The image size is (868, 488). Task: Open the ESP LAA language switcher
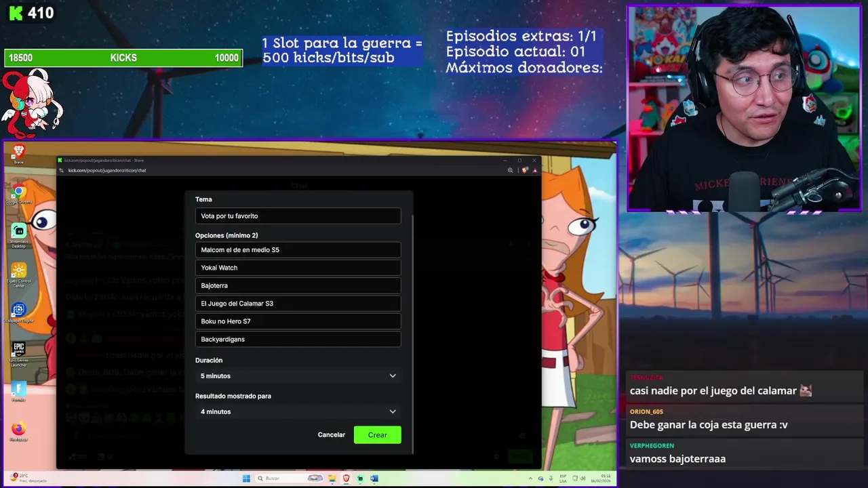(x=563, y=479)
